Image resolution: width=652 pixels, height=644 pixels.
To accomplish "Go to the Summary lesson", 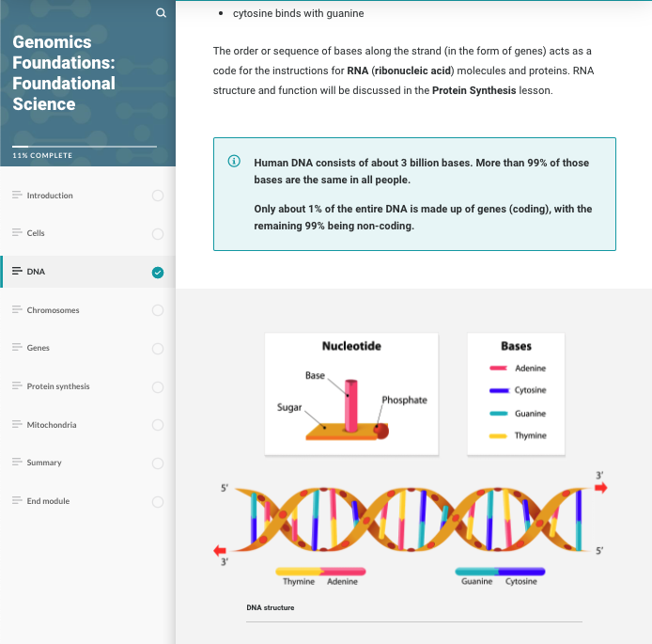I will [87, 463].
